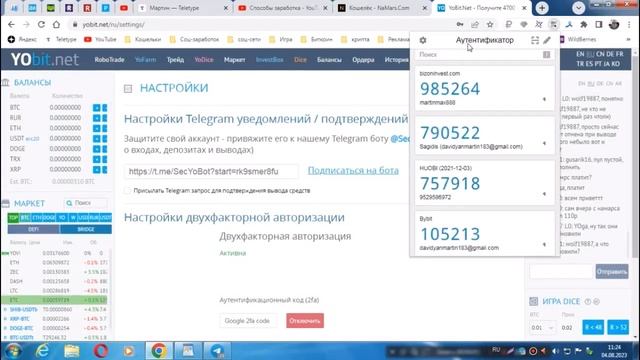Click the chat message input field
Image resolution: width=640 pixels, height=360 pixels.
coord(561,271)
